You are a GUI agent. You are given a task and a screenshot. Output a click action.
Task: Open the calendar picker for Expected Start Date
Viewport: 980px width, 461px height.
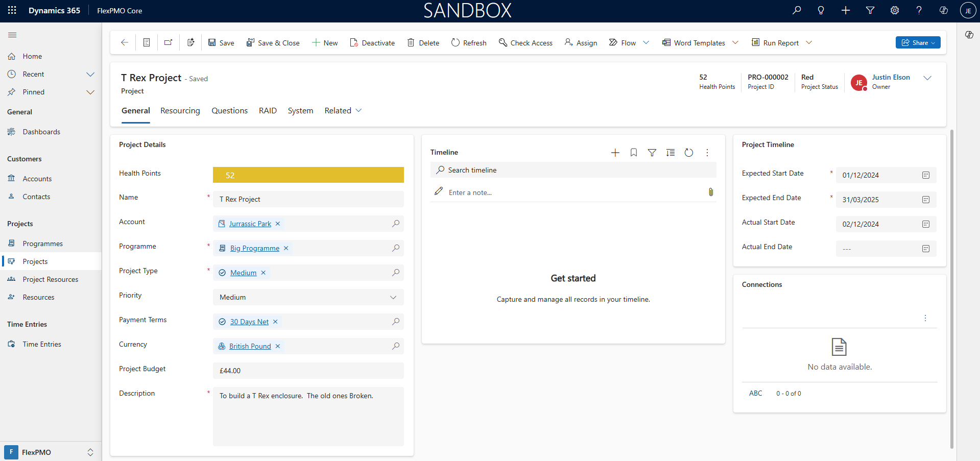925,175
